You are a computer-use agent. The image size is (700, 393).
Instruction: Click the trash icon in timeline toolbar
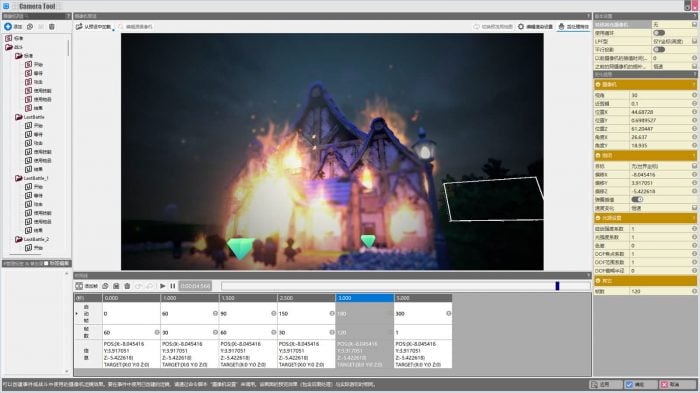(127, 286)
